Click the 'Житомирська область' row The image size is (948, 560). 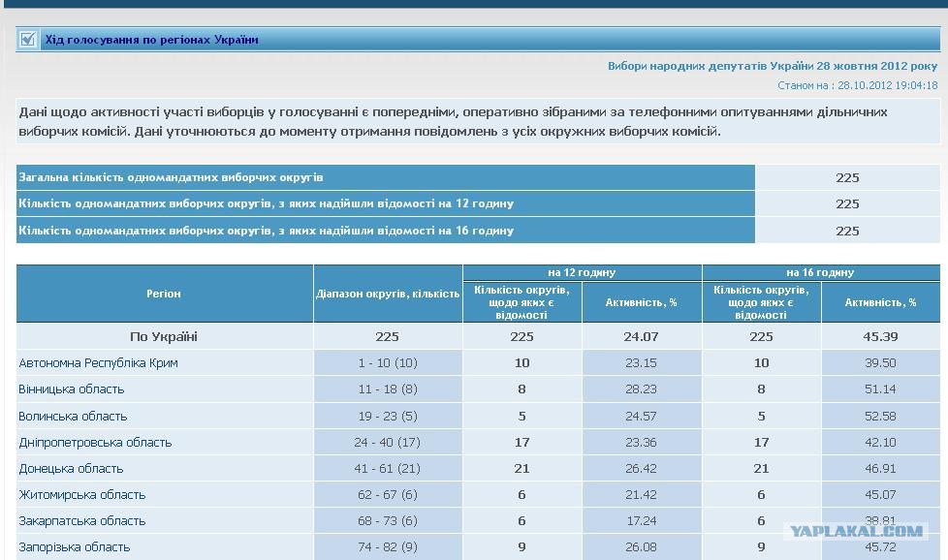[478, 495]
